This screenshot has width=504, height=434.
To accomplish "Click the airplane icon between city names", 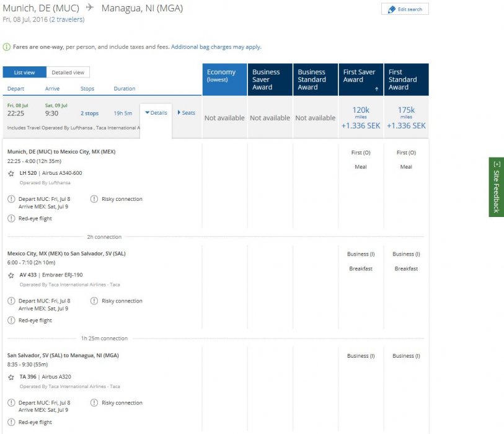I will 90,8.
